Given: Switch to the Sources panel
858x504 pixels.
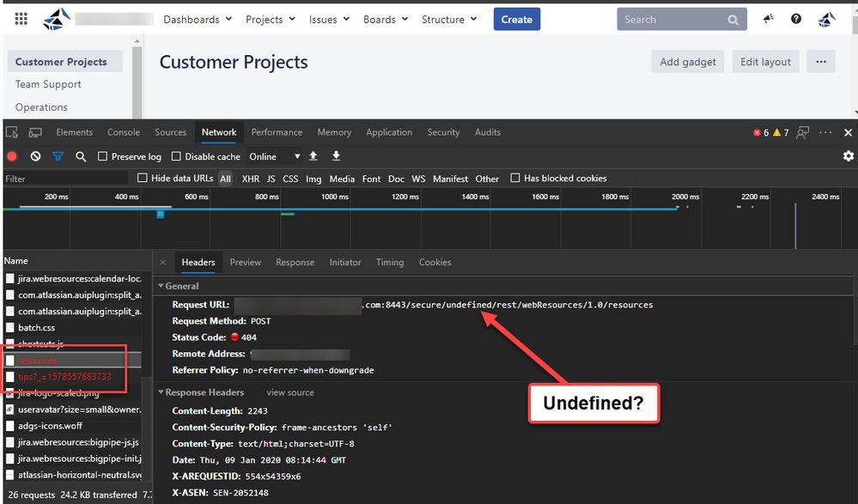Looking at the screenshot, I should point(171,132).
